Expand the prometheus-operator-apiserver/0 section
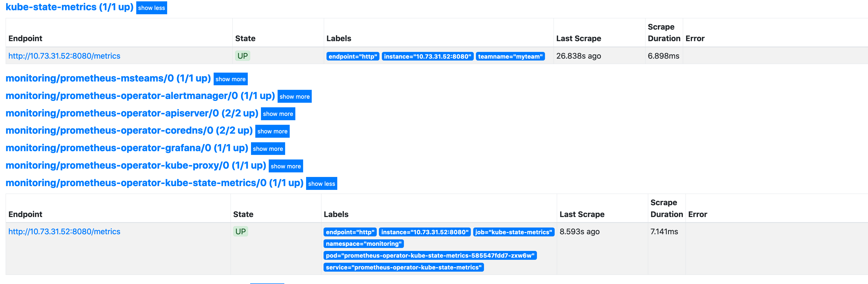 pos(278,114)
